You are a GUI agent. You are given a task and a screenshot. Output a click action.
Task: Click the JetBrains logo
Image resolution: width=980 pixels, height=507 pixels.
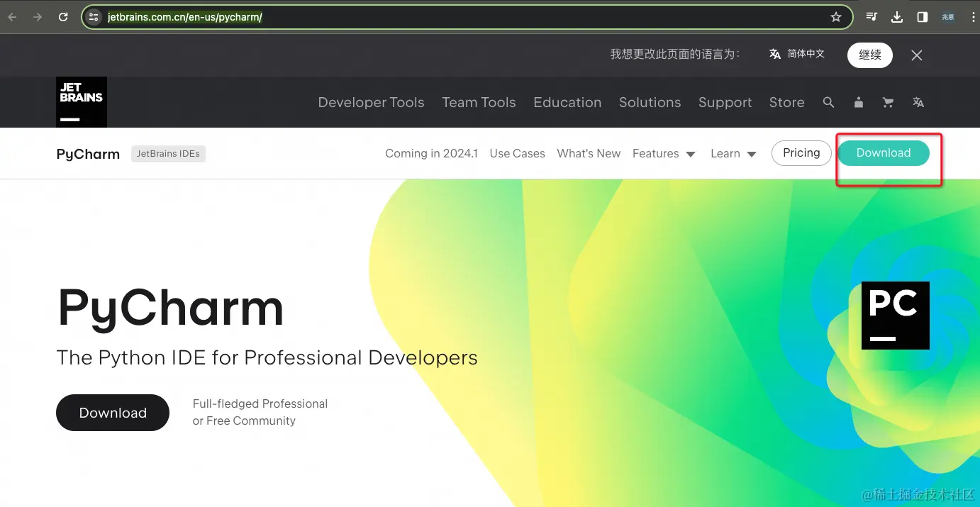[82, 102]
